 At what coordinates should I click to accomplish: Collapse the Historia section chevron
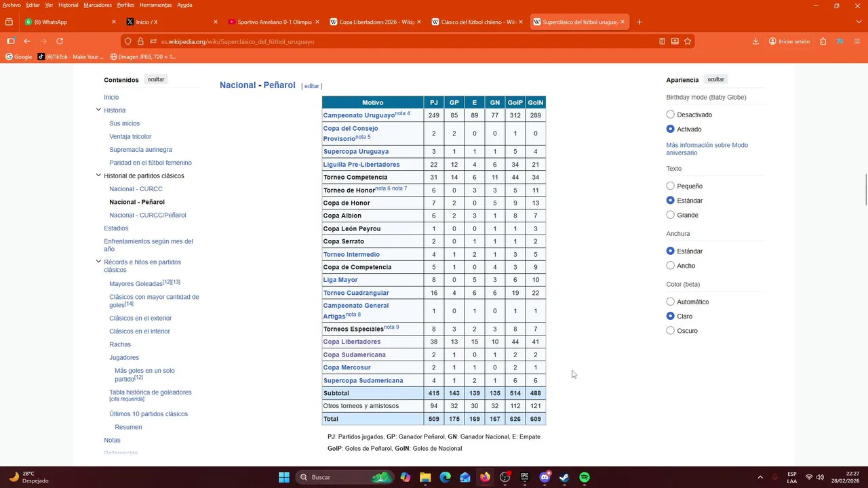coord(98,110)
